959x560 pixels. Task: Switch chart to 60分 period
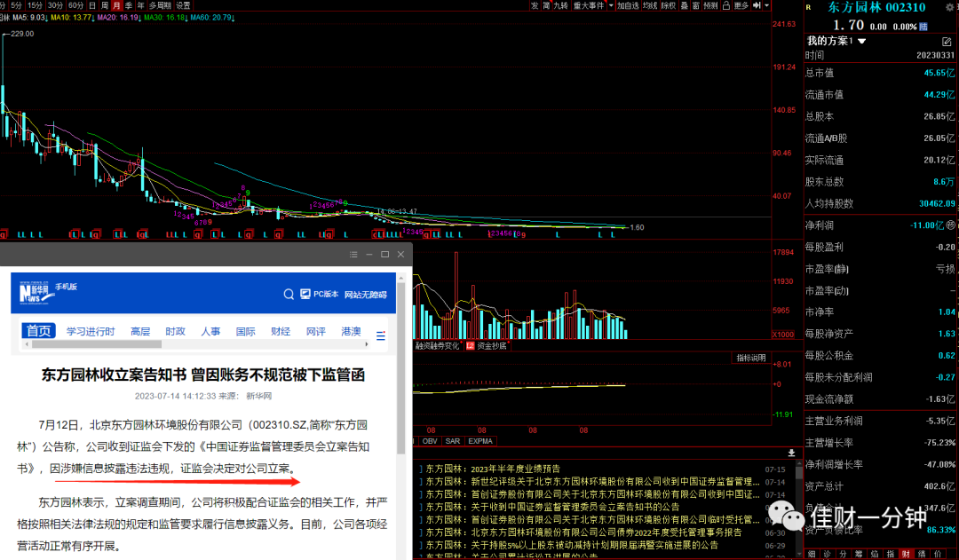tap(75, 5)
